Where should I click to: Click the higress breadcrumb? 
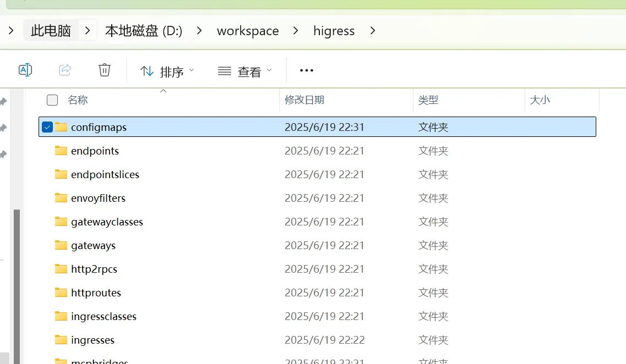(334, 31)
